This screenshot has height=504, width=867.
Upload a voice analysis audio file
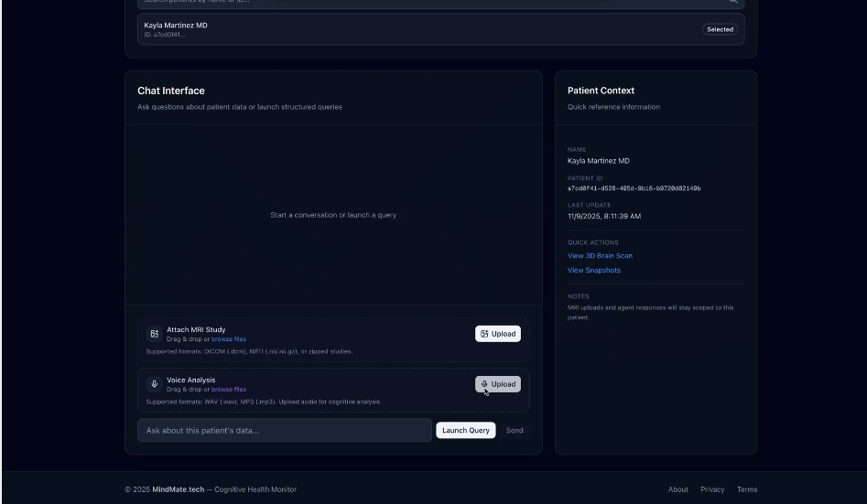498,384
